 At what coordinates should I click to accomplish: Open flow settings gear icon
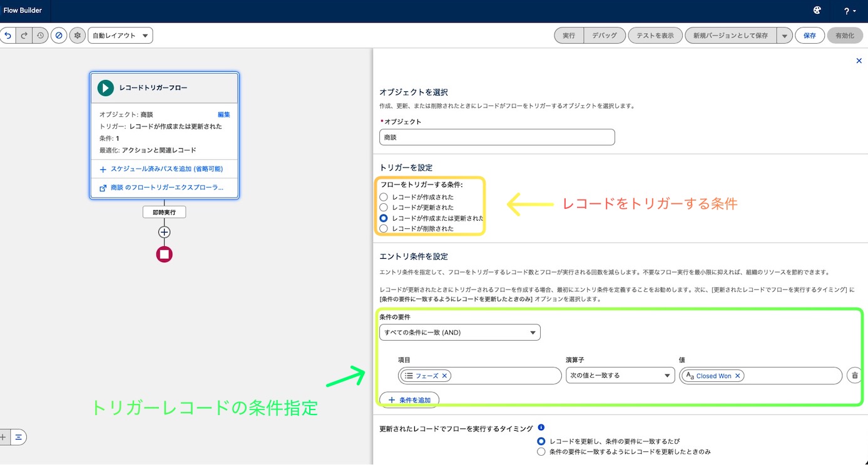(x=78, y=36)
